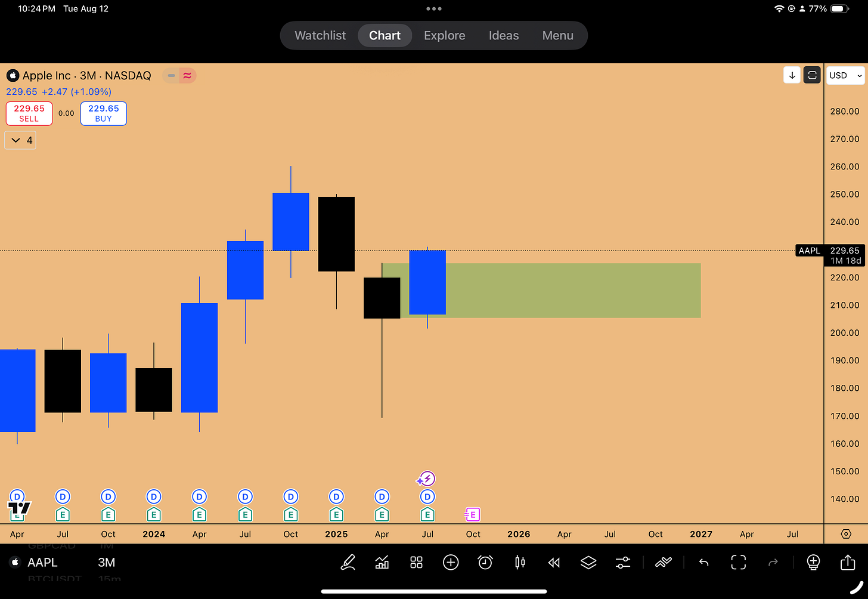Enter fullscreen with corner brackets icon
Image resolution: width=868 pixels, height=599 pixels.
point(739,562)
